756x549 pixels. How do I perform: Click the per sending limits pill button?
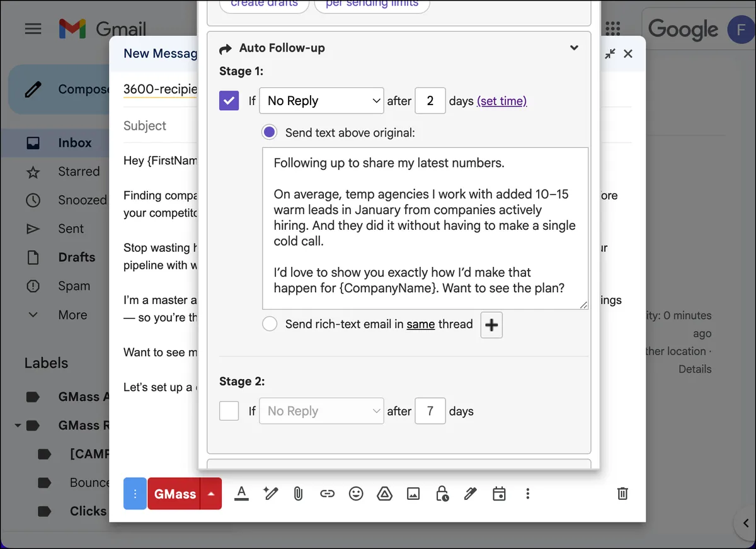click(x=372, y=5)
